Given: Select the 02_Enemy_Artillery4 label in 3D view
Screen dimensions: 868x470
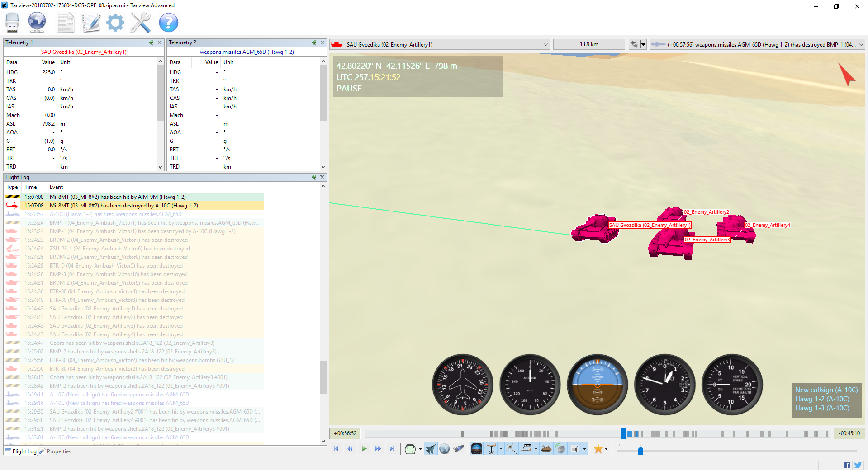Looking at the screenshot, I should point(768,225).
